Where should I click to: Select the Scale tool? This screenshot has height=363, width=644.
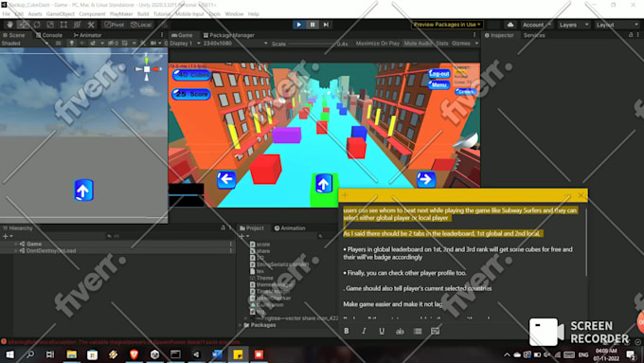(x=50, y=25)
